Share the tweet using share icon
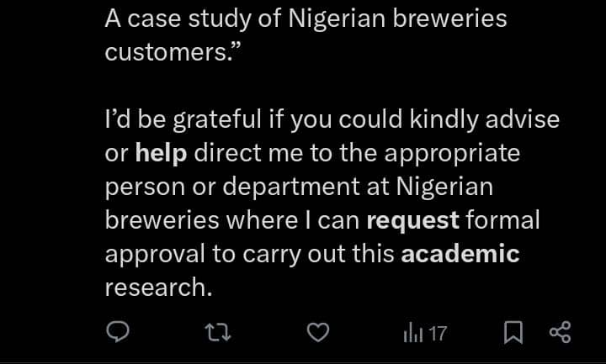Viewport: 606px width, 364px height. pyautogui.click(x=560, y=334)
